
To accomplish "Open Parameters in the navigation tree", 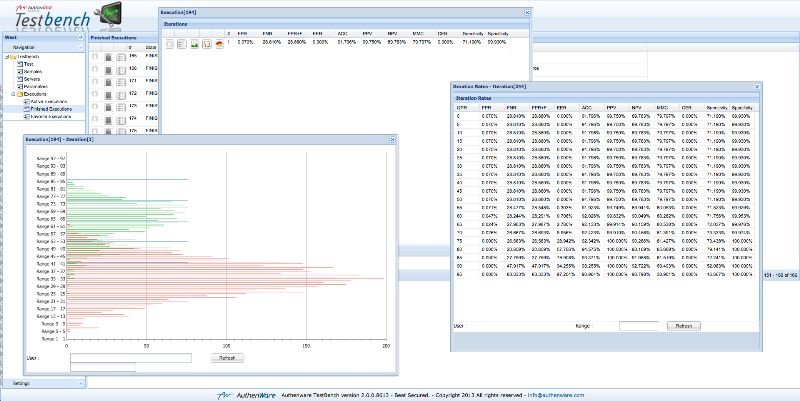I will 36,87.
